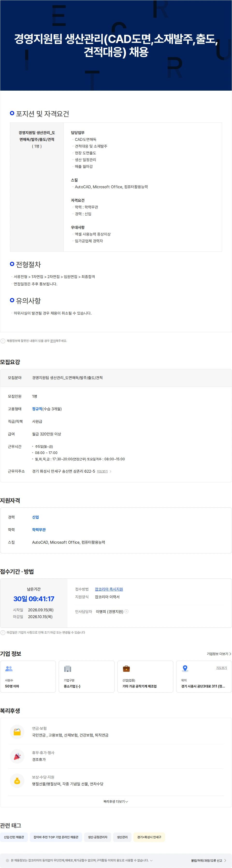The height and width of the screenshot is (868, 232).
Task: Click 잡코리아 즉시지원 link
Action: click(109, 589)
